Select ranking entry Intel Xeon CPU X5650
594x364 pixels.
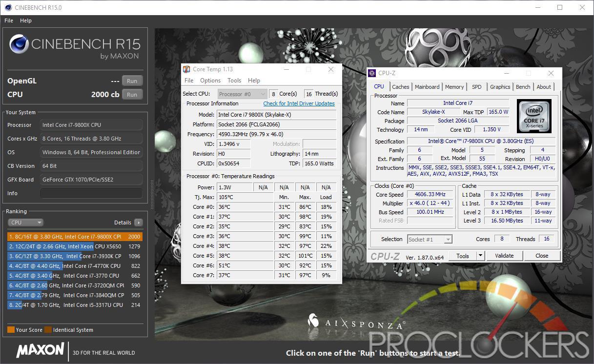(x=74, y=246)
